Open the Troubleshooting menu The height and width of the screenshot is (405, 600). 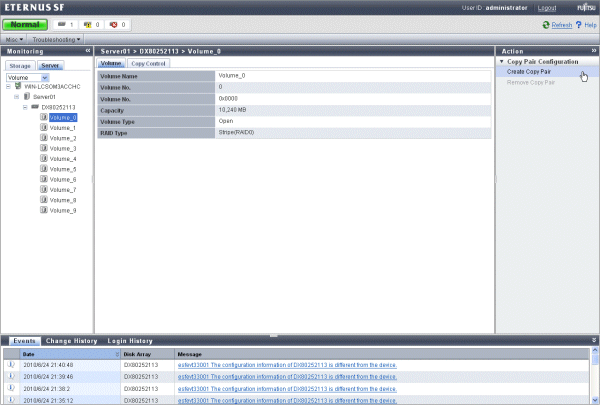pyautogui.click(x=56, y=39)
